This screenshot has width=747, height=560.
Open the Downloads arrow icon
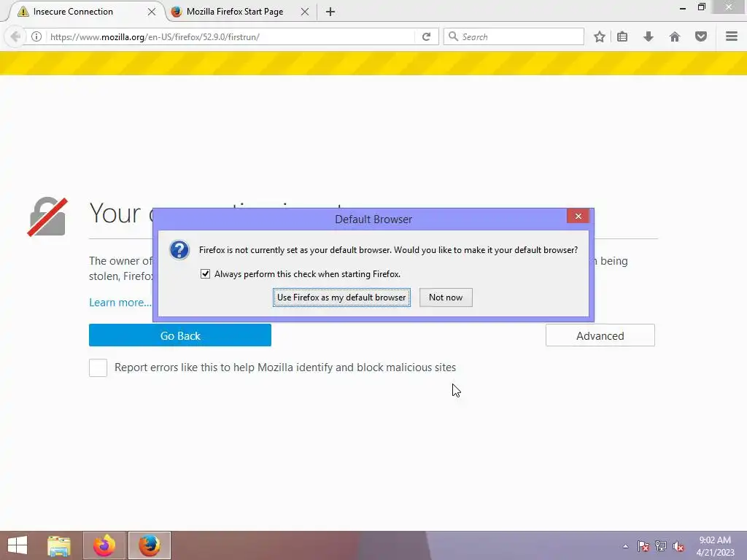coord(649,36)
